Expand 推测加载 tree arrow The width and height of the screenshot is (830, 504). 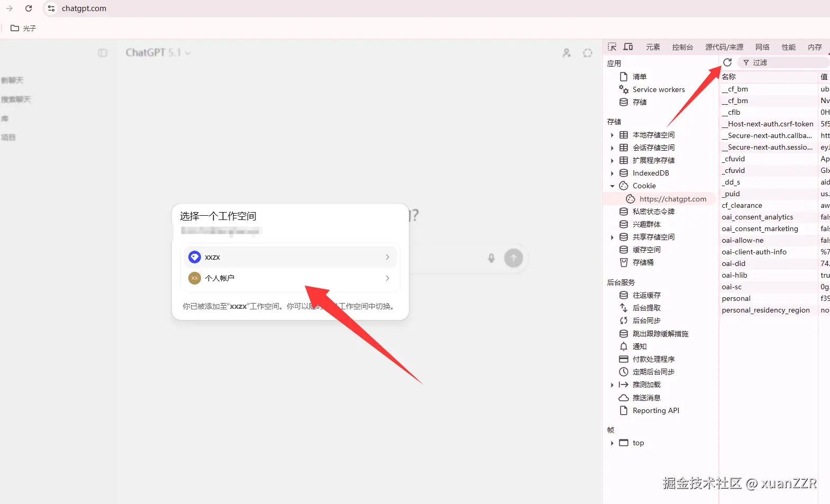pos(612,385)
